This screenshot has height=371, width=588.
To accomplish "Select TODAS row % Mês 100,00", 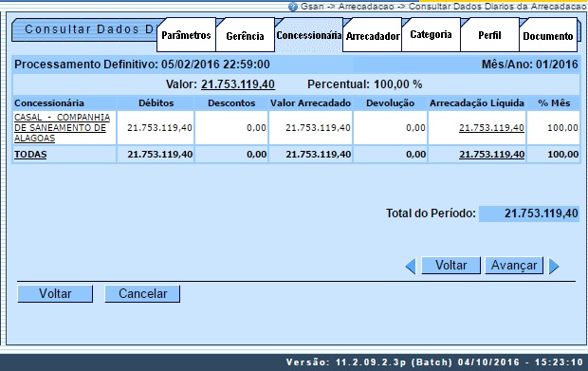I will (563, 155).
